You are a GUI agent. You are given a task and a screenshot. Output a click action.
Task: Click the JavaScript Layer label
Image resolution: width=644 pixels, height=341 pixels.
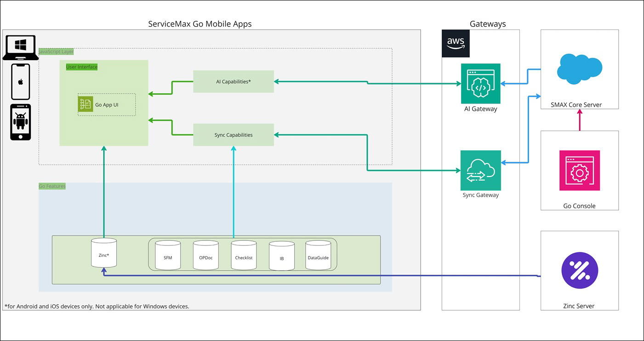click(x=56, y=51)
